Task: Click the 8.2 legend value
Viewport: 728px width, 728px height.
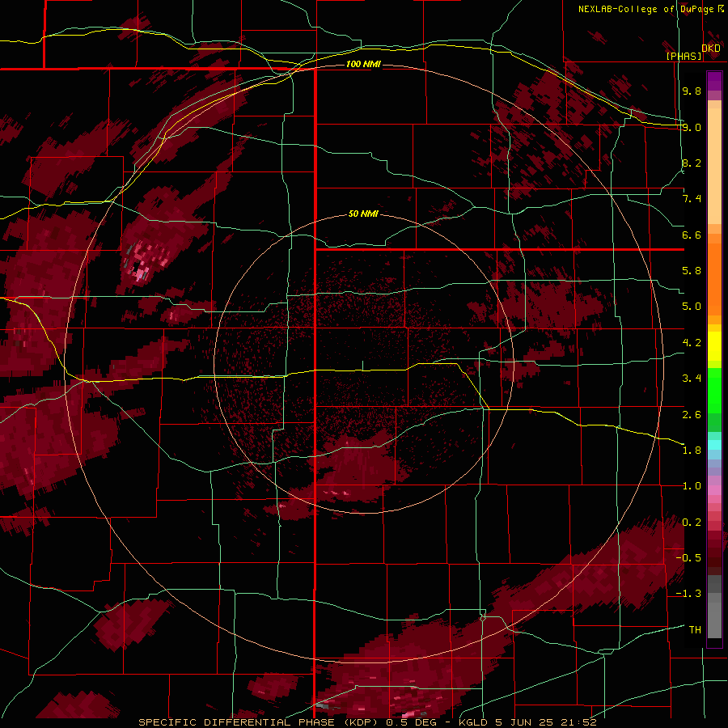Action: [x=692, y=163]
